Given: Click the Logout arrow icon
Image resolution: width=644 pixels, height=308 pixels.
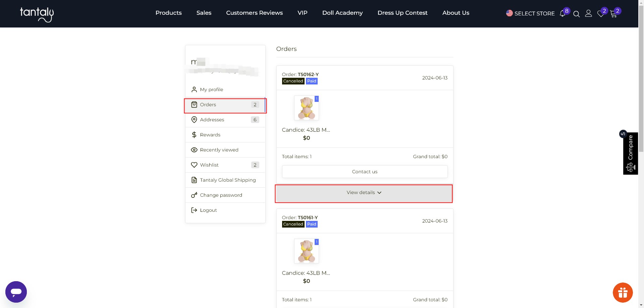Looking at the screenshot, I should (x=194, y=210).
